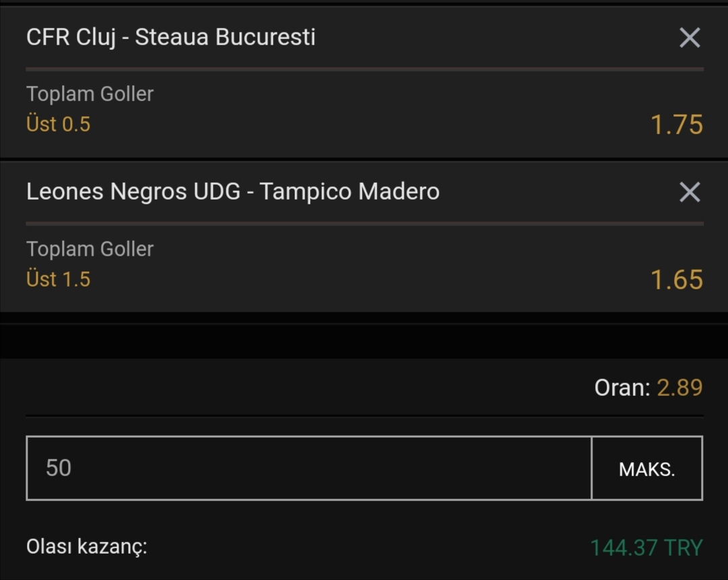Select the Üst 0.5 selection text

[x=59, y=124]
